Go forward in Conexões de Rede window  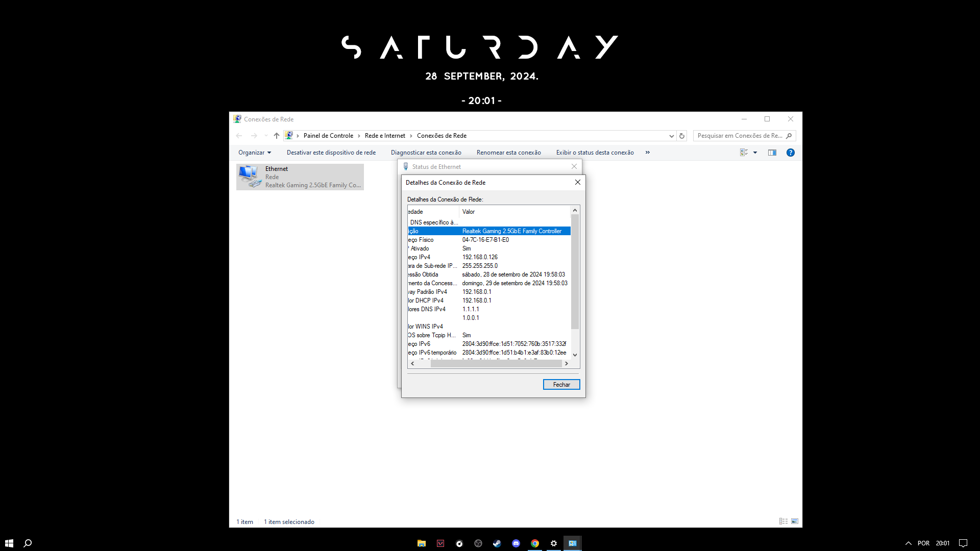254,136
